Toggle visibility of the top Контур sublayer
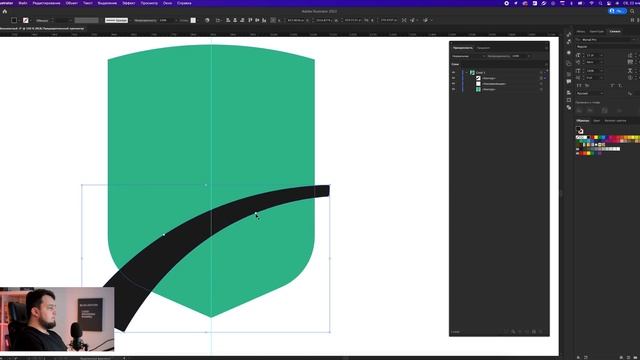Screen dimensions: 640x360 453,78
